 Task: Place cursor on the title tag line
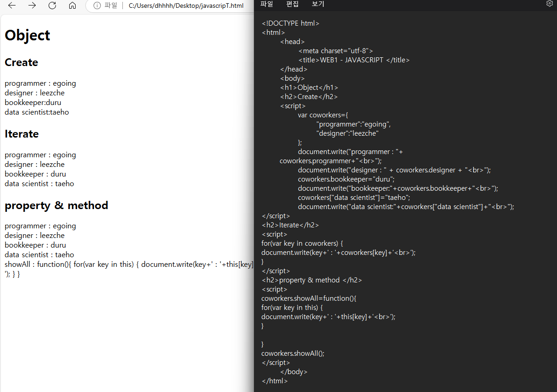click(x=354, y=60)
